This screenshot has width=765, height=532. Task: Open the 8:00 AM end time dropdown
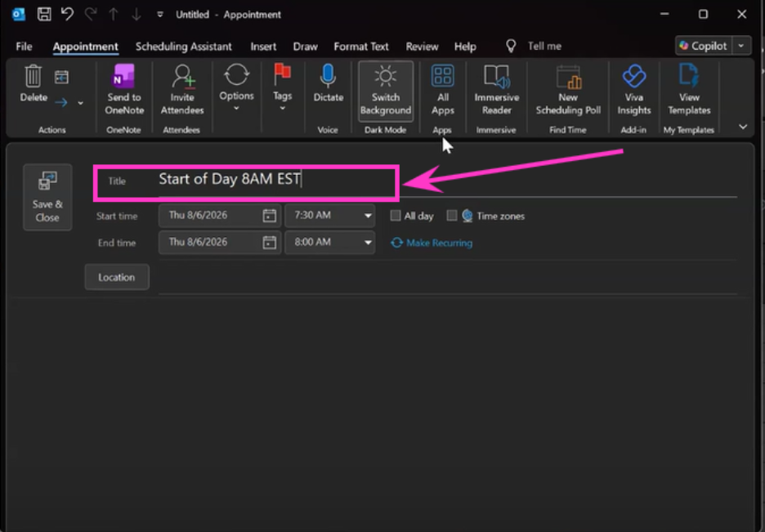(x=367, y=243)
